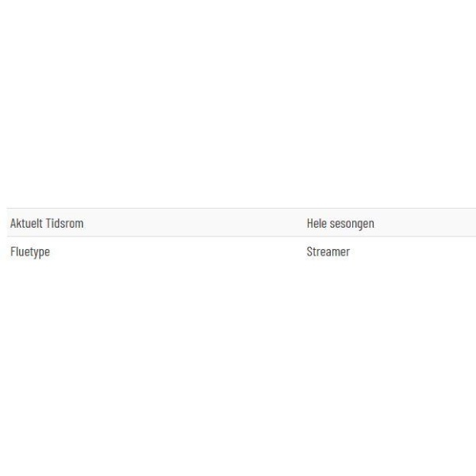Click the blank area above the table
The height and width of the screenshot is (476, 476).
point(238,103)
